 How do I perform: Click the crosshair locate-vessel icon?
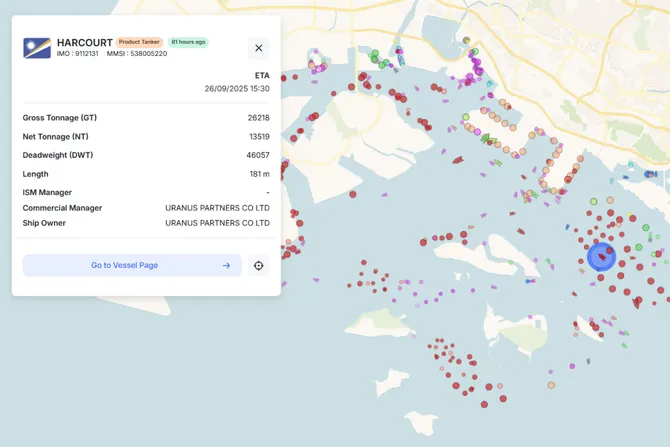tap(259, 265)
